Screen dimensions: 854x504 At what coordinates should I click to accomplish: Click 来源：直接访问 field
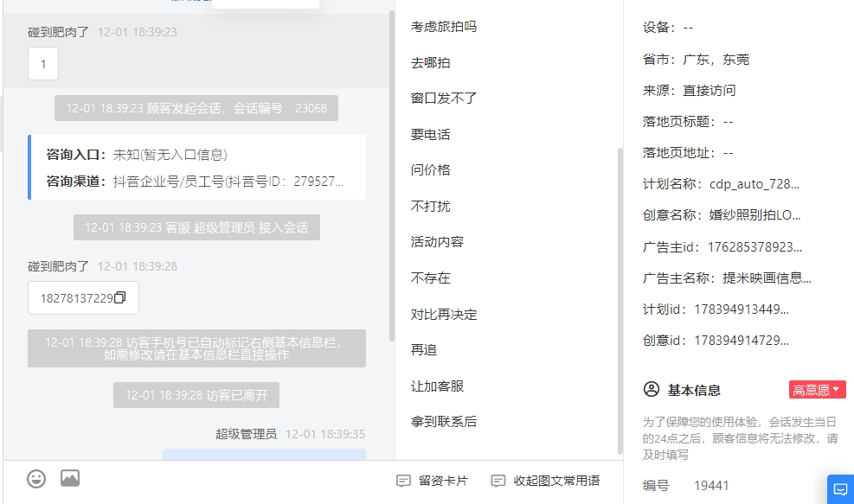tap(690, 91)
